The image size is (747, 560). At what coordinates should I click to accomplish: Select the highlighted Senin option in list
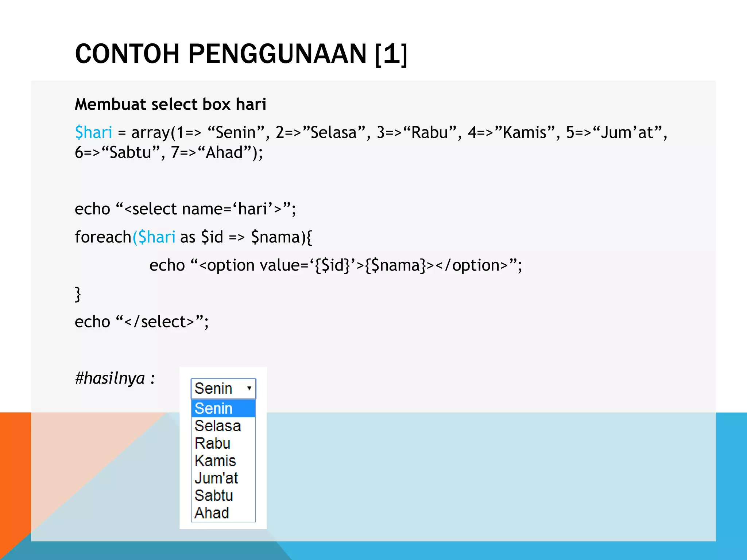(x=223, y=408)
